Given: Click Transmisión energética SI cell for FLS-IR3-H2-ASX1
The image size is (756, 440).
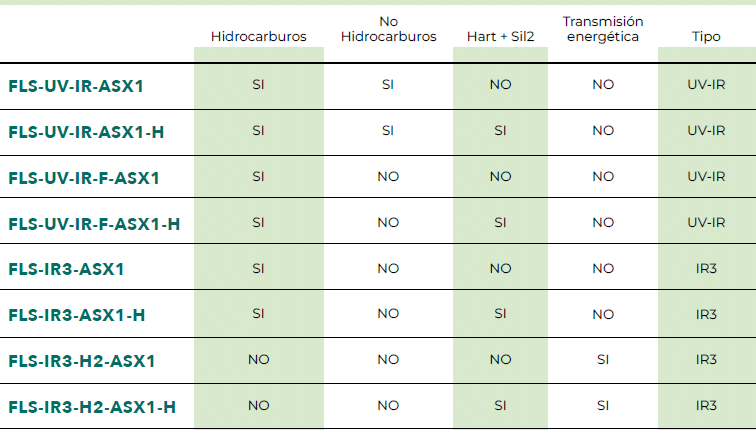Looking at the screenshot, I should (x=602, y=360).
